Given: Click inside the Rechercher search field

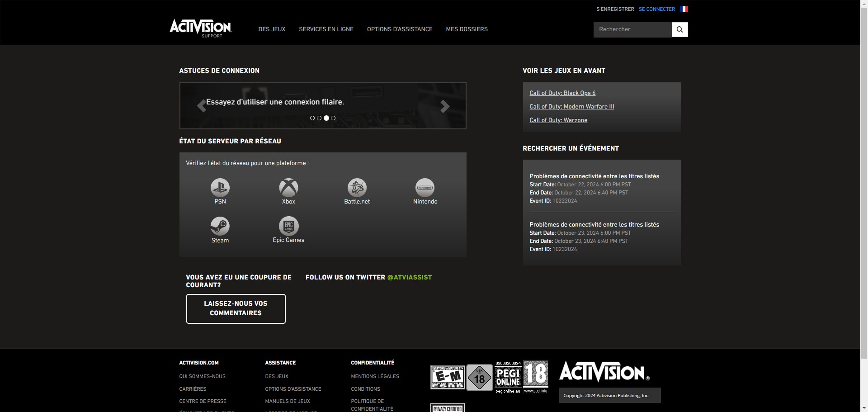Looking at the screenshot, I should click(632, 29).
